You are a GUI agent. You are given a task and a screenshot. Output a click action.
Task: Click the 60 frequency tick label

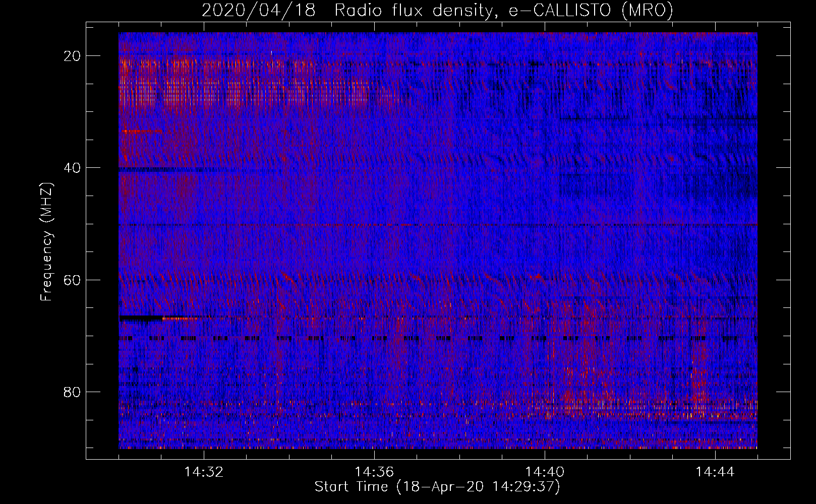coord(73,280)
